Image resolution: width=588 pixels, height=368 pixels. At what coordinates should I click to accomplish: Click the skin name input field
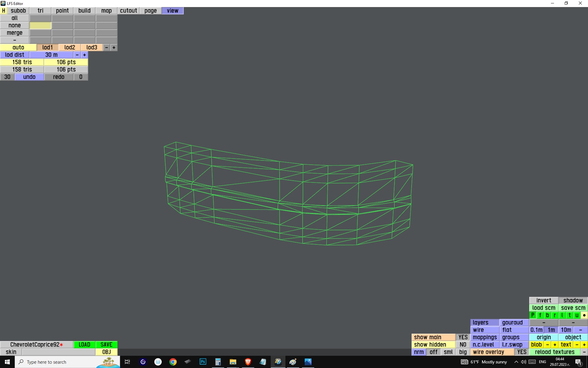58,352
